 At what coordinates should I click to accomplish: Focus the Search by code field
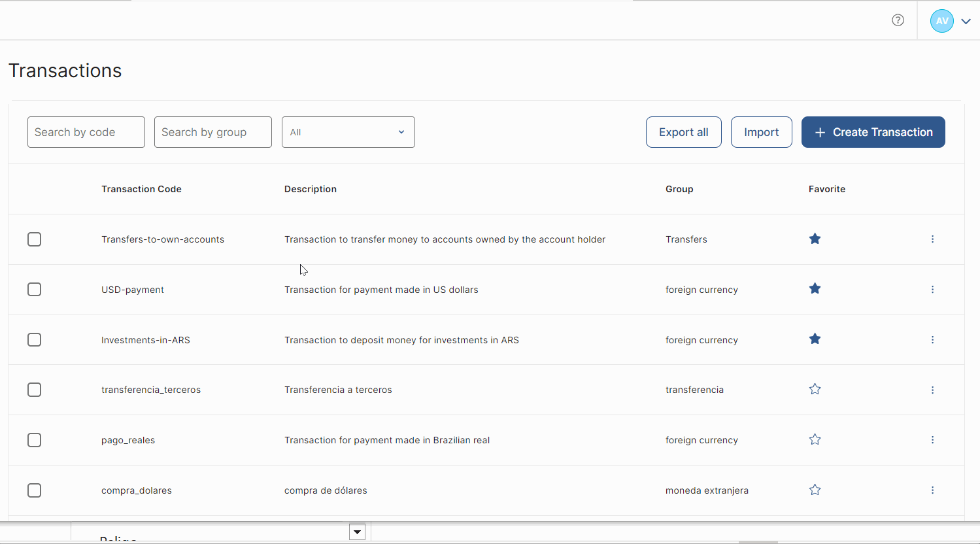86,132
